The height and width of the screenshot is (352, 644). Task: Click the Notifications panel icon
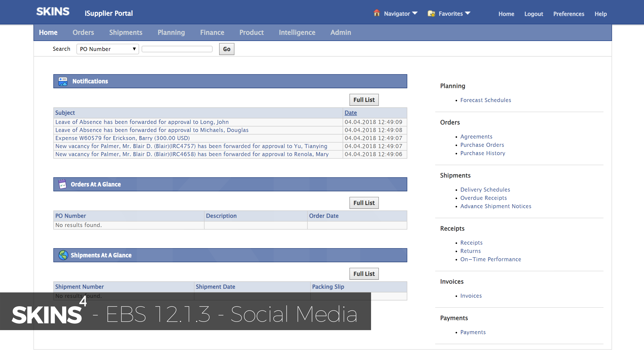click(63, 81)
